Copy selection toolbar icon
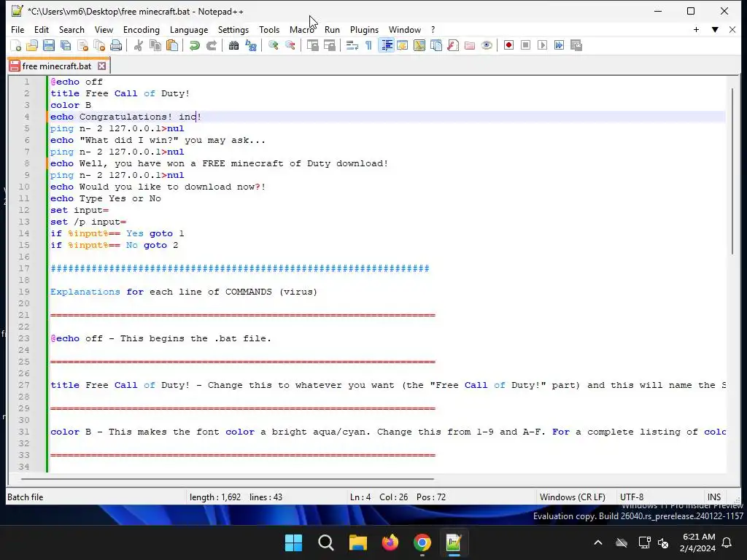Screen dimensions: 747x560 (x=155, y=45)
